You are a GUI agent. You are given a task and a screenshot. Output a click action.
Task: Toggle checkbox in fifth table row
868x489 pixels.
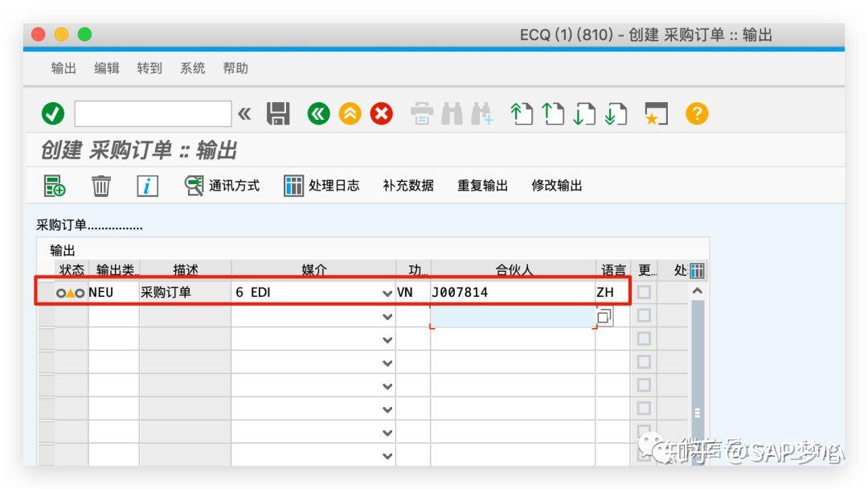[643, 385]
